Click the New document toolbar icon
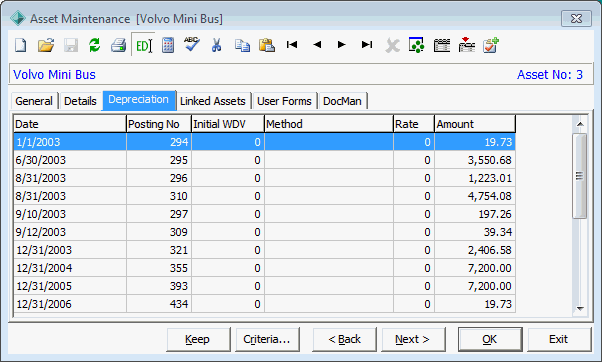The width and height of the screenshot is (602, 362). pos(21,45)
